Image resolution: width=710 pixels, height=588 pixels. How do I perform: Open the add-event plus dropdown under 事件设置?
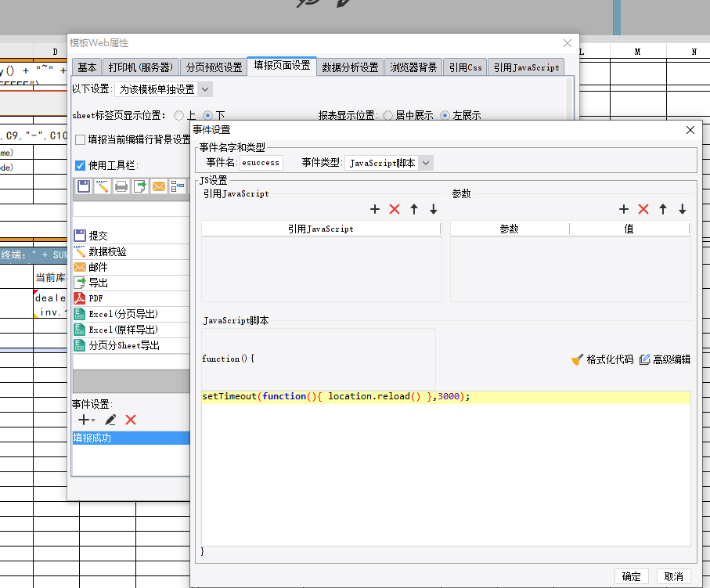click(86, 420)
